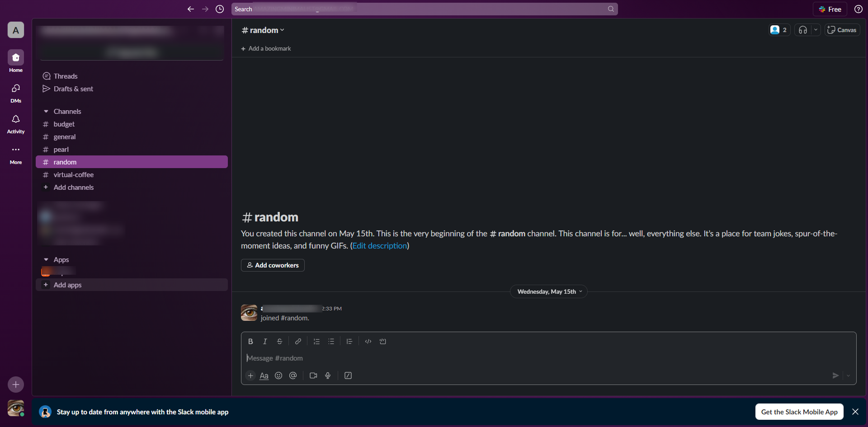Switch to the budget channel
This screenshot has height=427, width=868.
pyautogui.click(x=132, y=124)
